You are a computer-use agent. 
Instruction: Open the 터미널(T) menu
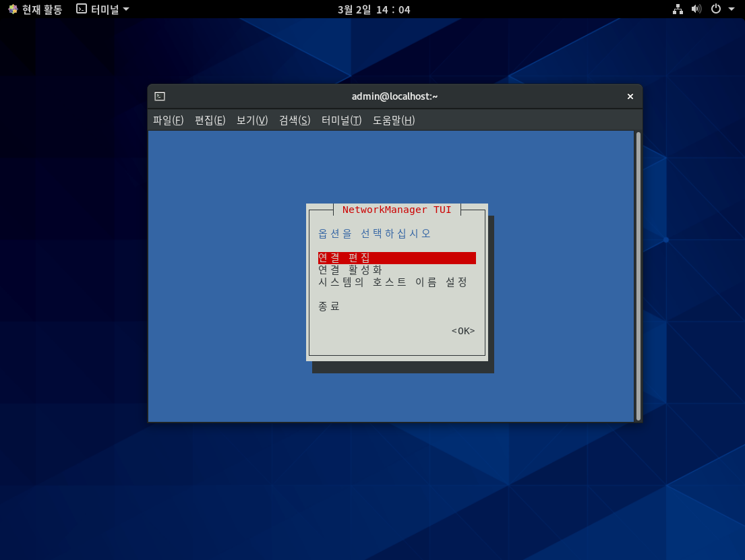[342, 121]
